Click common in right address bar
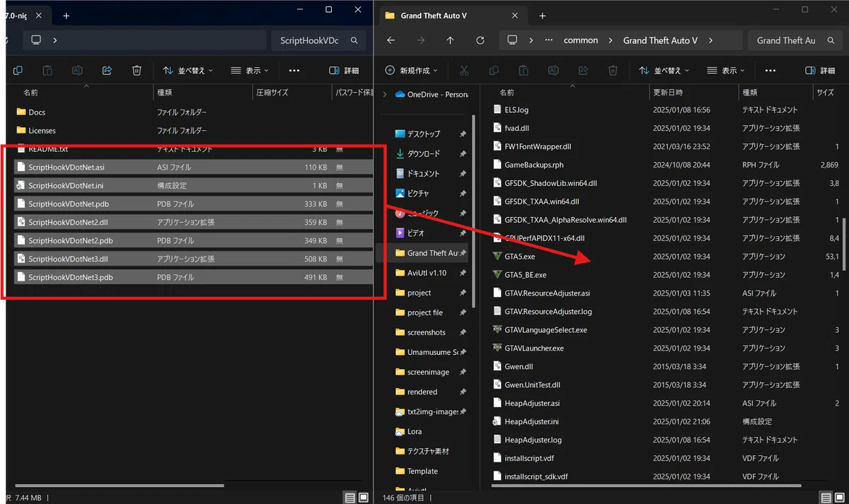Image resolution: width=849 pixels, height=504 pixels. [x=581, y=40]
